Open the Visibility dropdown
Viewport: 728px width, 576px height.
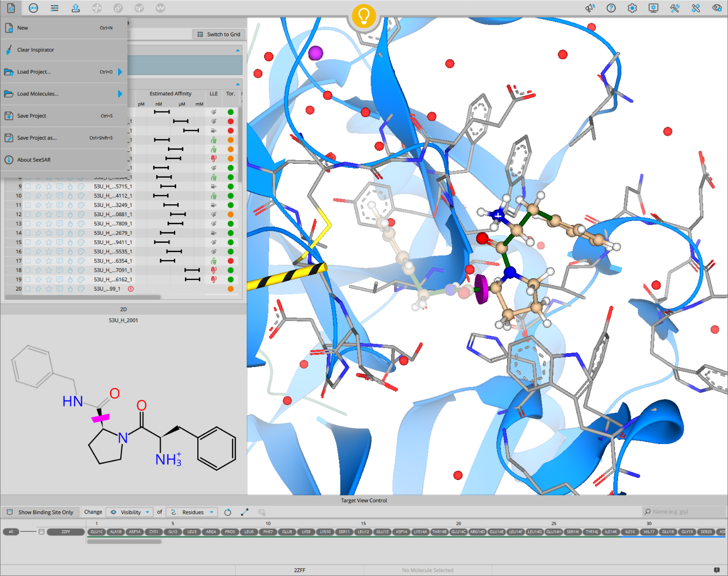click(x=130, y=512)
